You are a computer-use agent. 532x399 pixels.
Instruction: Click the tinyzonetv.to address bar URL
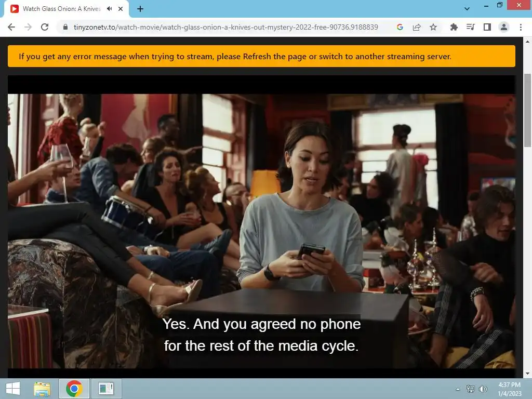225,27
